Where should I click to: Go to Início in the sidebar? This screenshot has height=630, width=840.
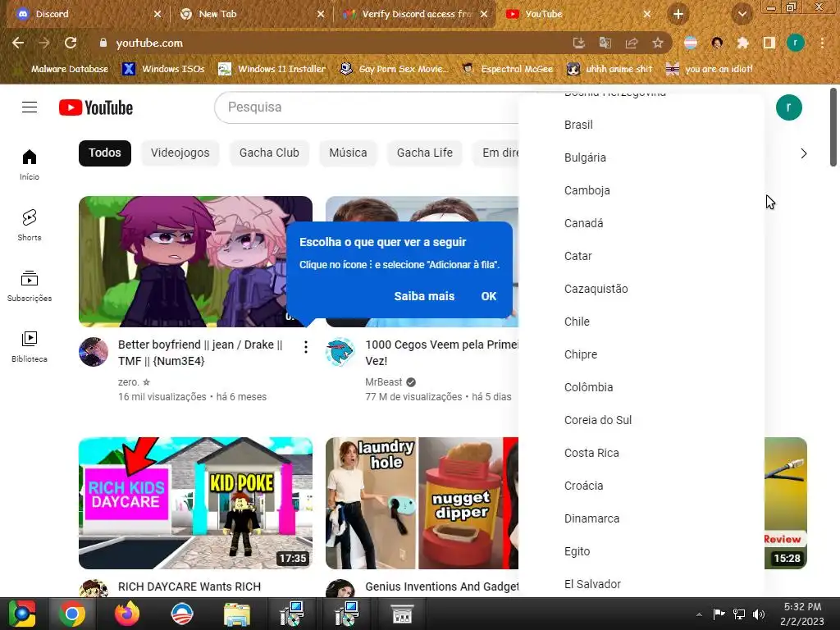[x=30, y=164]
